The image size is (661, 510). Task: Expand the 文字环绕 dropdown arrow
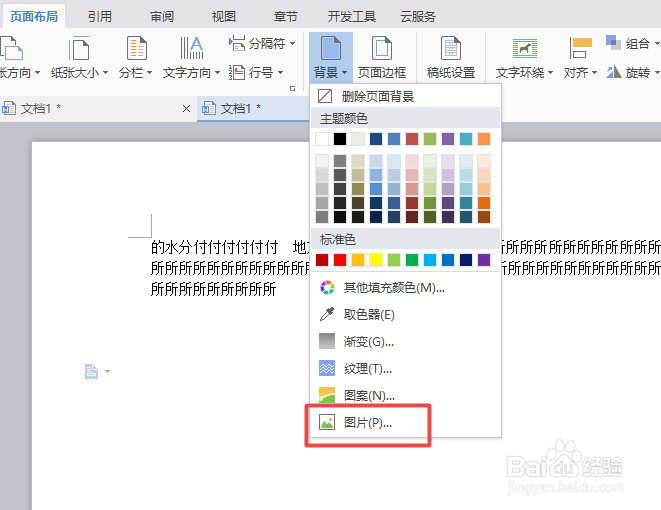551,72
